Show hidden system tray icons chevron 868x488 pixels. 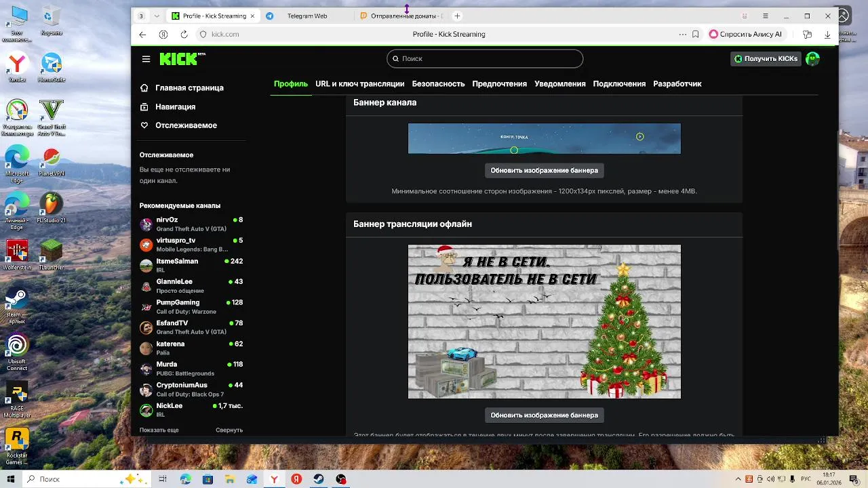[738, 479]
